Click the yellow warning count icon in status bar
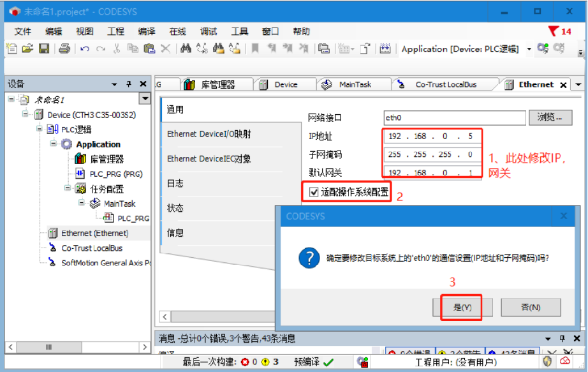Viewport: 588px width, 372px height. [x=265, y=362]
